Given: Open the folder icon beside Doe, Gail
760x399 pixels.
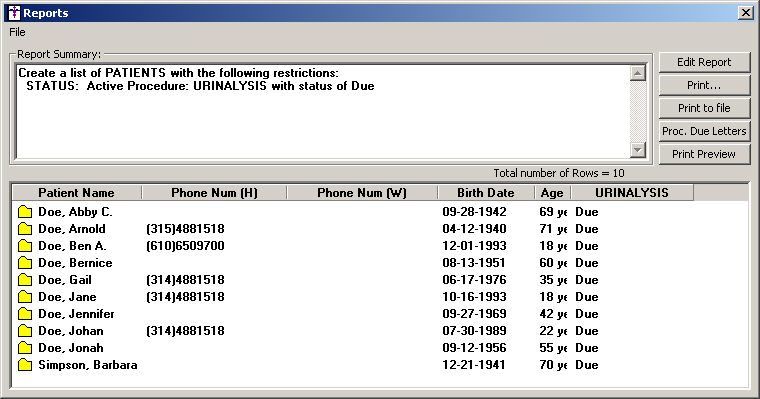Looking at the screenshot, I should pos(25,280).
